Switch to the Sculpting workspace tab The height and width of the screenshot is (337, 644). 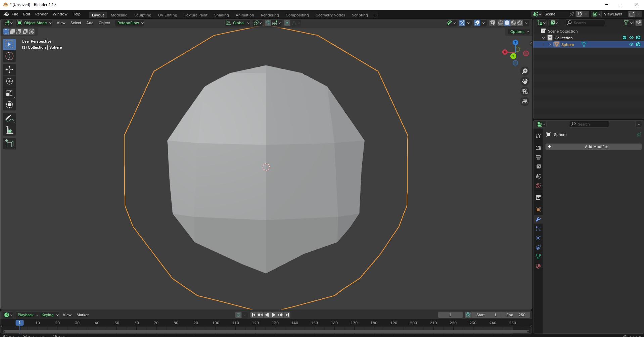(143, 15)
